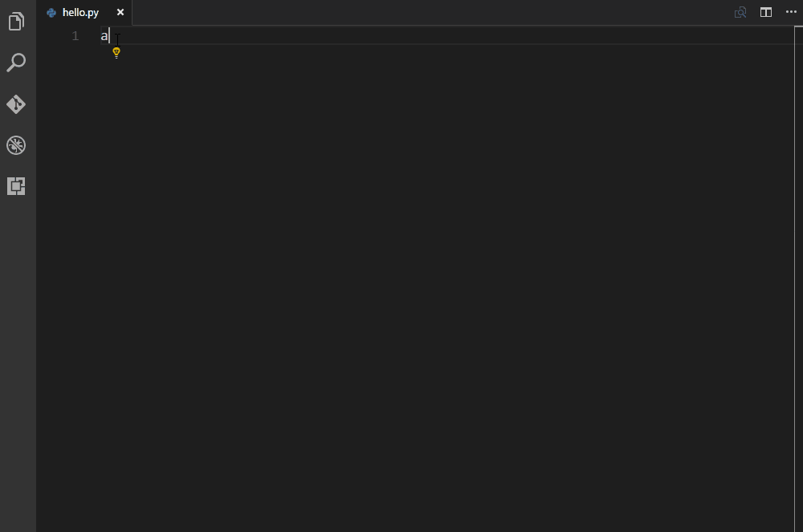Click the vertical scrollbar on right edge
The height and width of the screenshot is (532, 803).
point(798,278)
